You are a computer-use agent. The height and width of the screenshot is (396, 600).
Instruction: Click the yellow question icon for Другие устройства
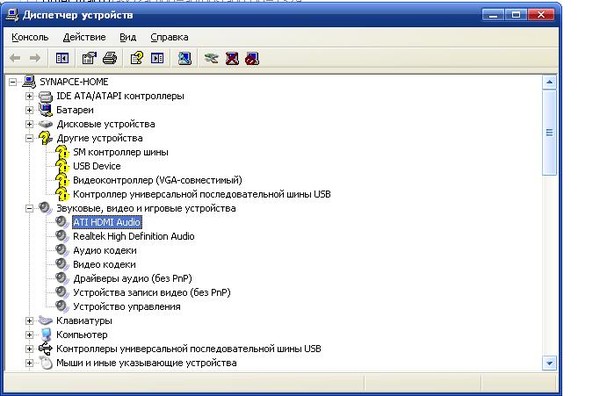click(x=45, y=138)
